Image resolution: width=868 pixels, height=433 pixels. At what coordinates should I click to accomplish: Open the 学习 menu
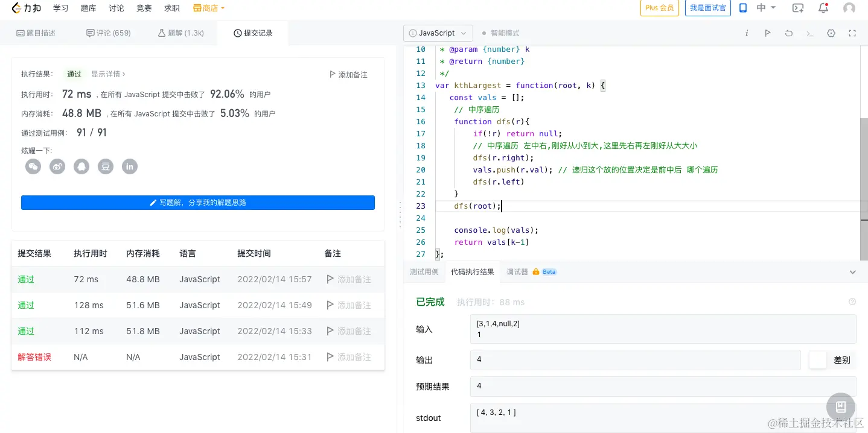tap(61, 8)
